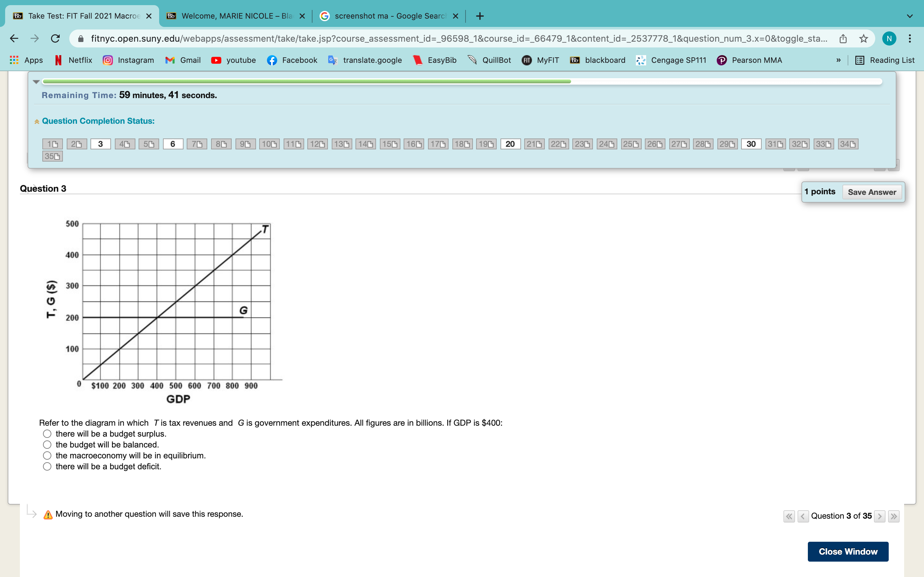Viewport: 924px width, 577px height.
Task: Open the Netflix bookmark
Action: (x=74, y=60)
